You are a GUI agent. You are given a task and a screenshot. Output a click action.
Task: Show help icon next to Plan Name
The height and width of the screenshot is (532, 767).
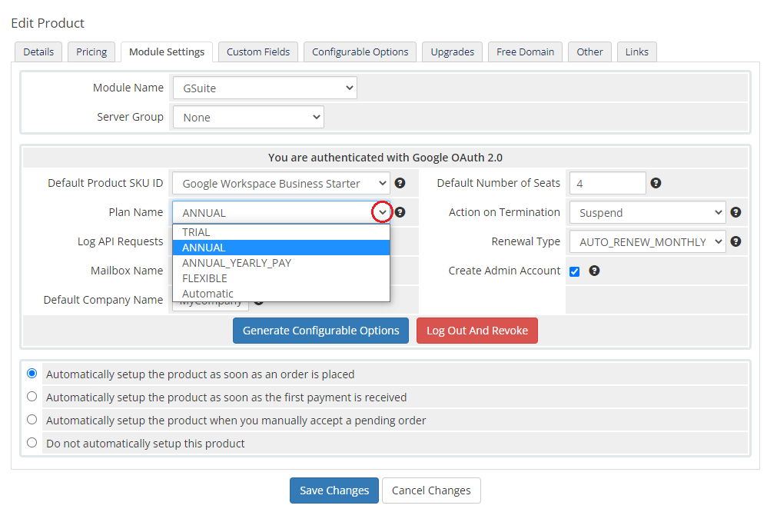coord(400,212)
